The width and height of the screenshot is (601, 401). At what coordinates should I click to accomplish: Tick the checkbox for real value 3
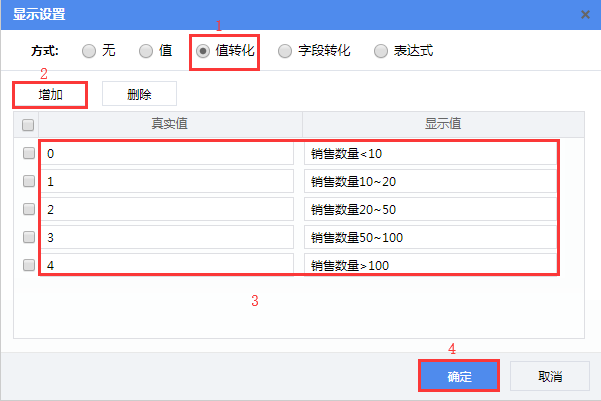[28, 238]
